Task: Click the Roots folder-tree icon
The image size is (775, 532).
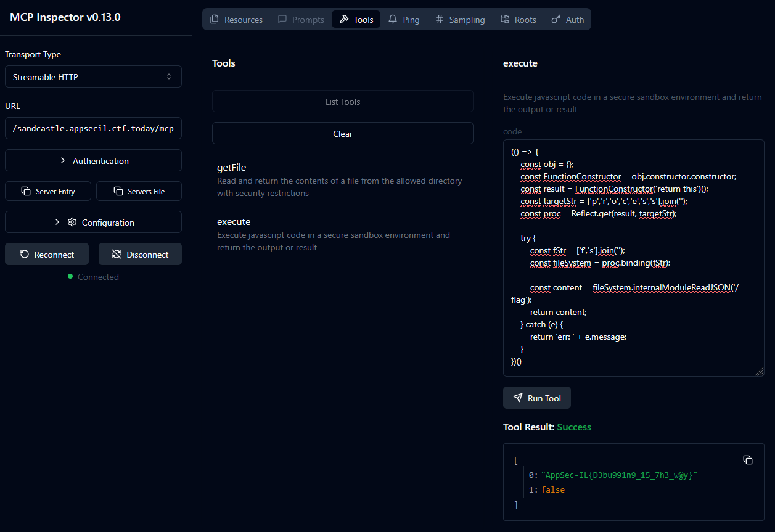Action: point(505,20)
